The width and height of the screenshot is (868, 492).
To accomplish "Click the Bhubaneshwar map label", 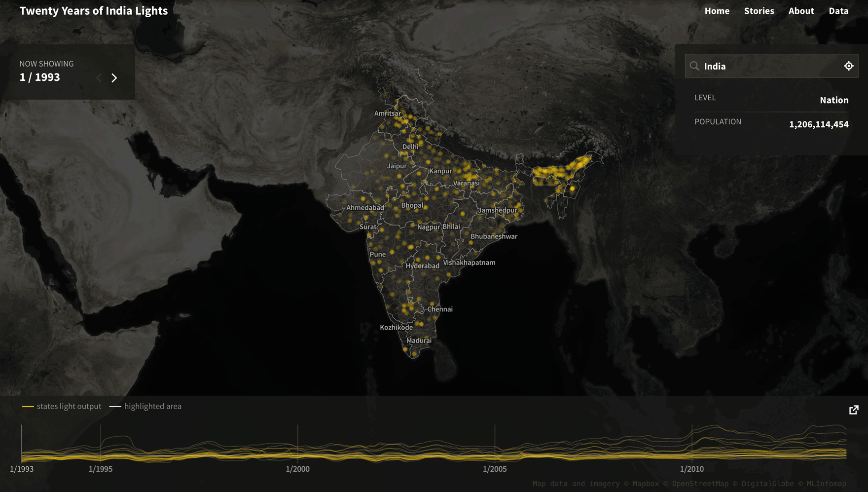I will click(x=494, y=236).
